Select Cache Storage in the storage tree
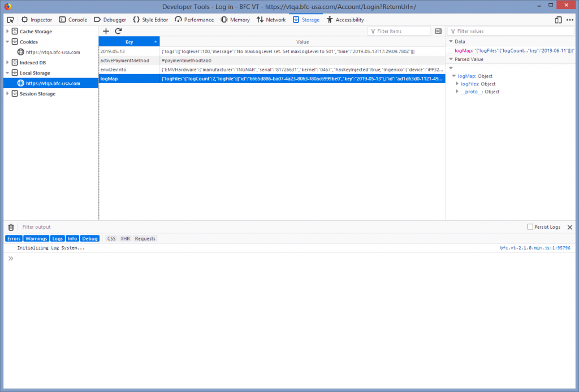The width and height of the screenshot is (579, 392). tap(36, 32)
